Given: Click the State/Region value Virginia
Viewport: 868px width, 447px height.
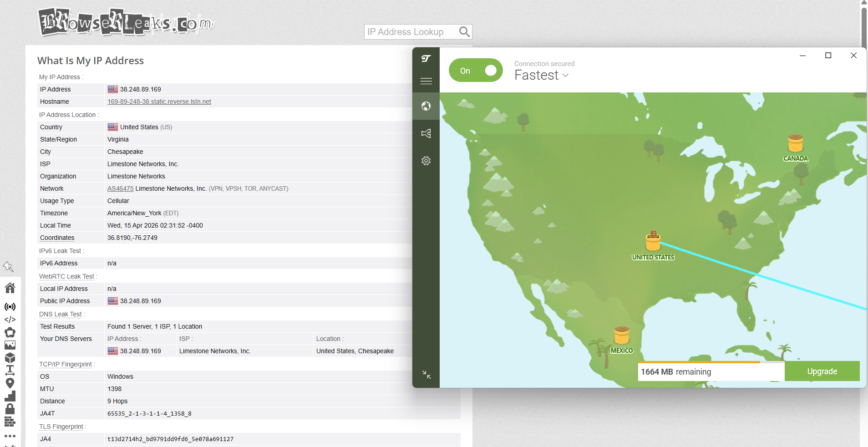Looking at the screenshot, I should coord(118,139).
